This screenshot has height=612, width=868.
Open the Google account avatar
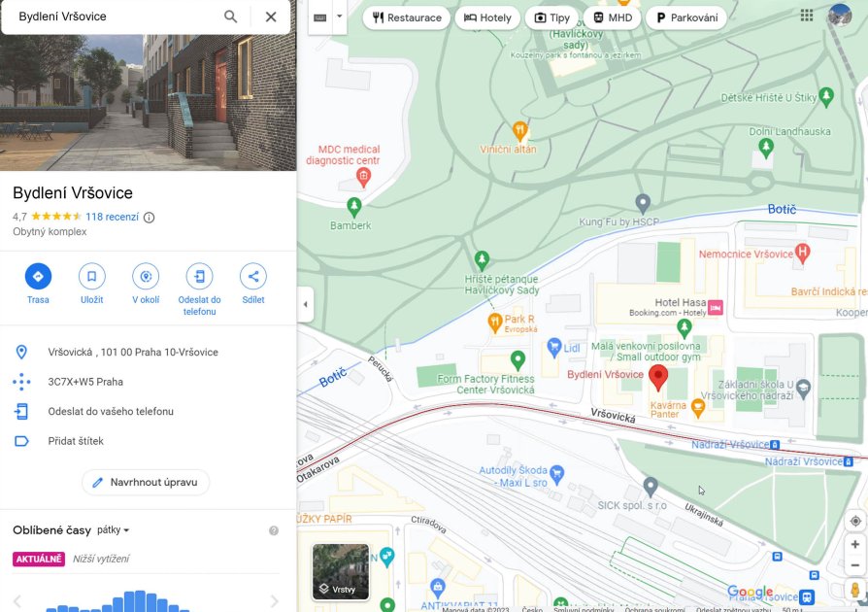tap(840, 16)
